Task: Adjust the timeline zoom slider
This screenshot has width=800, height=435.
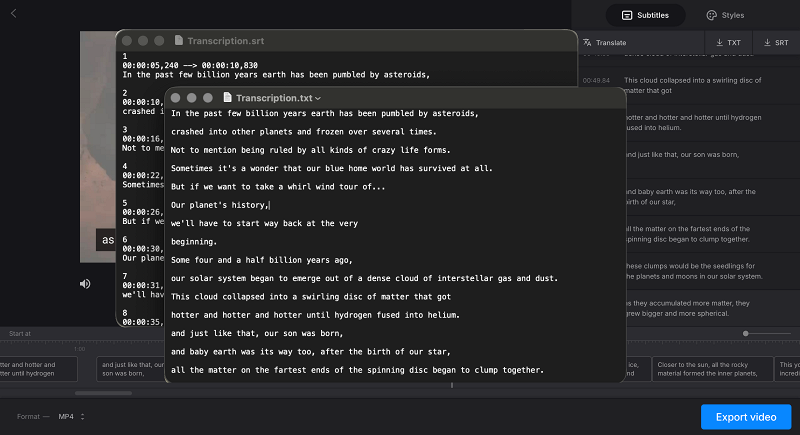Action: pyautogui.click(x=746, y=333)
